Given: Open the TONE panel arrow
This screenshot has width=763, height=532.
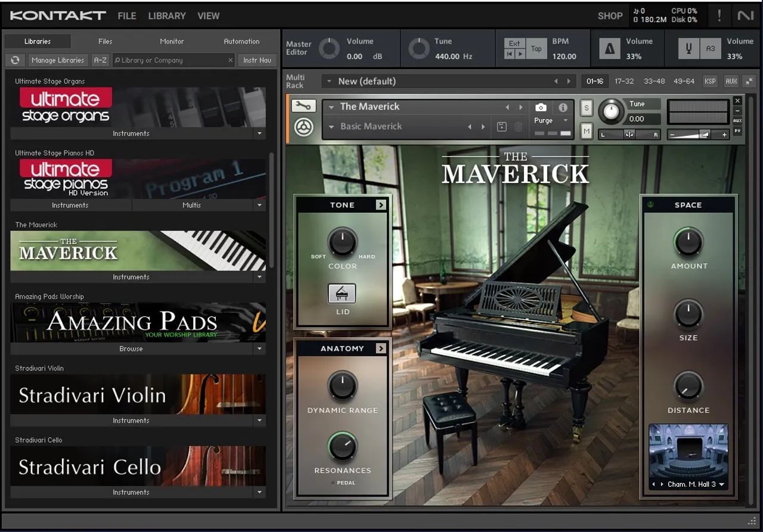Looking at the screenshot, I should [381, 205].
